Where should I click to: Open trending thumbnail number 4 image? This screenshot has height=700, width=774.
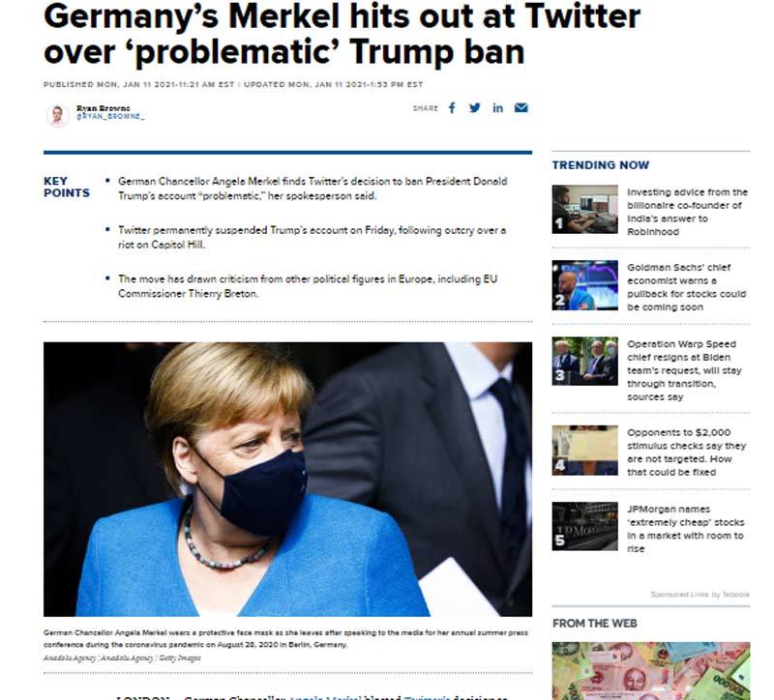click(584, 451)
